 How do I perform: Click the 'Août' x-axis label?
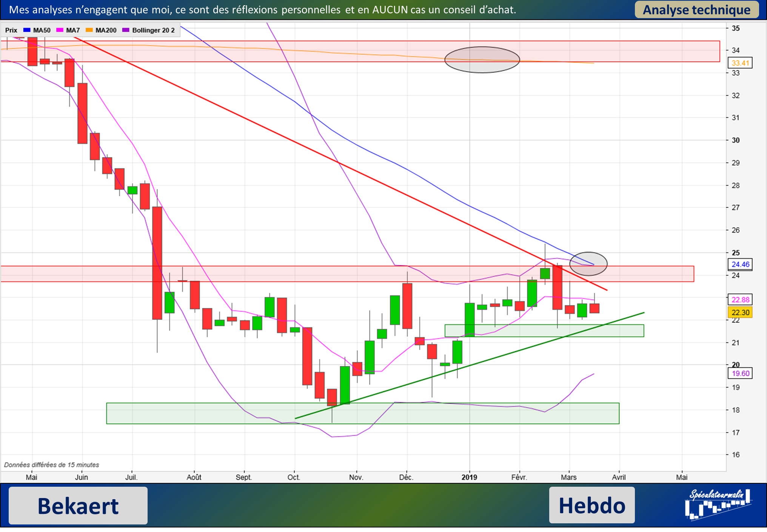(x=194, y=477)
